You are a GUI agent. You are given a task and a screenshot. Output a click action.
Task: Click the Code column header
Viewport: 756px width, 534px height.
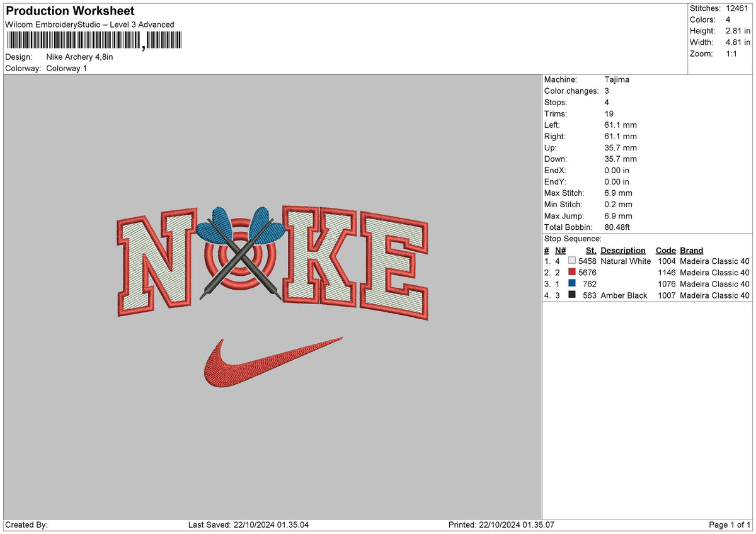point(666,250)
